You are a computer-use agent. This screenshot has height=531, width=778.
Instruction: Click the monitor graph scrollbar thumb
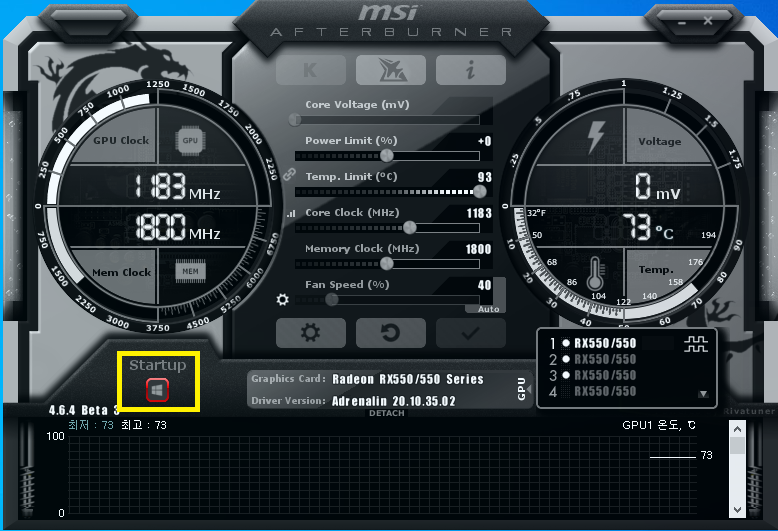(x=737, y=445)
